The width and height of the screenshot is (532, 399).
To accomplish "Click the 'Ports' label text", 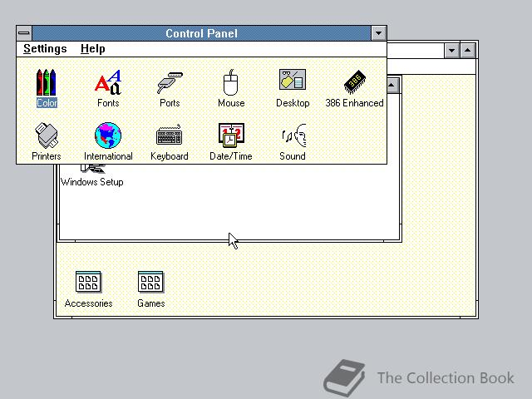I will click(x=170, y=103).
